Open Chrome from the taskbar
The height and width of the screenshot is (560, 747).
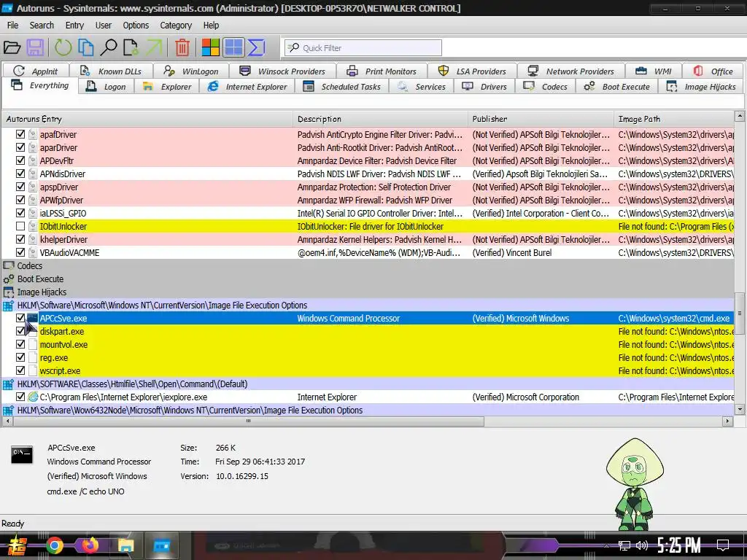point(54,545)
